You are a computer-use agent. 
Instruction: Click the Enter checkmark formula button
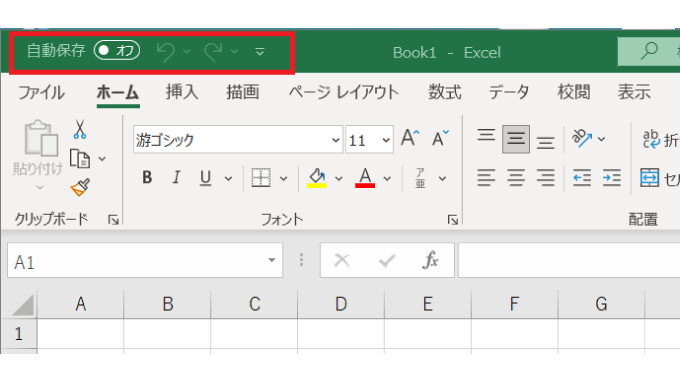click(386, 261)
